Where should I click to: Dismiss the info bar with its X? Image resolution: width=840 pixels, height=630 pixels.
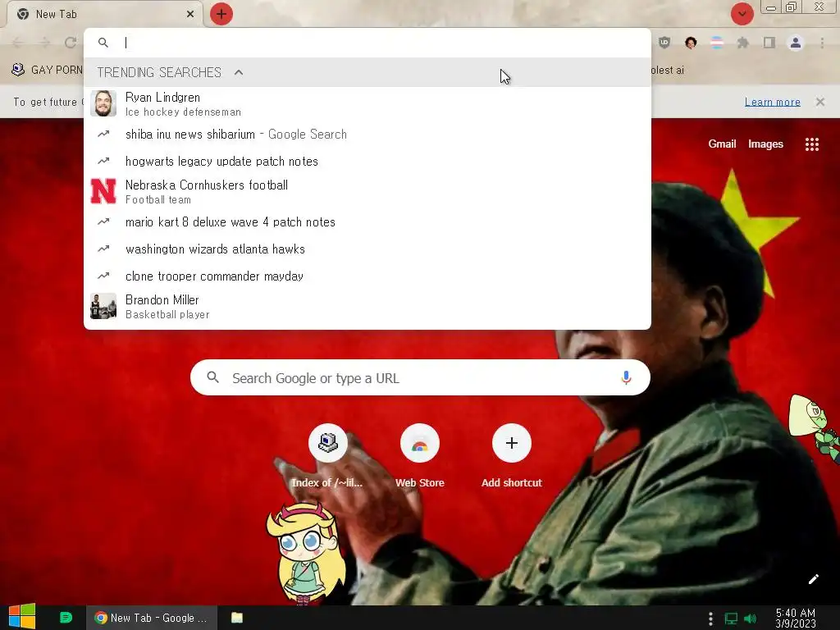pyautogui.click(x=819, y=102)
